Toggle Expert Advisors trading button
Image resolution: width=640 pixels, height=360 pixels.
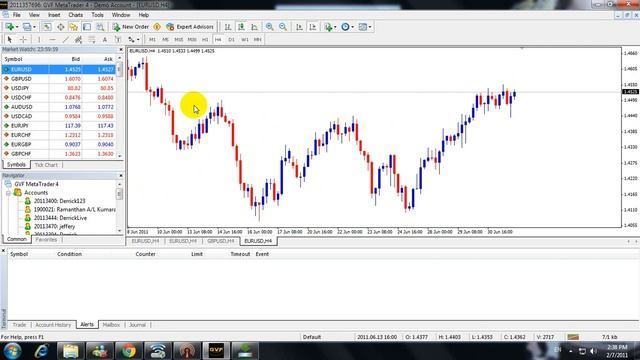click(190, 27)
